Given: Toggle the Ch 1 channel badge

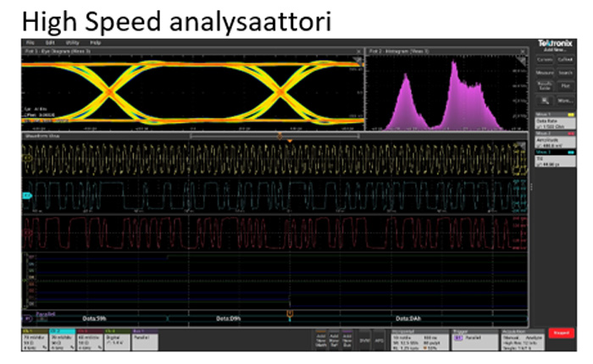Looking at the screenshot, I should [x=36, y=339].
